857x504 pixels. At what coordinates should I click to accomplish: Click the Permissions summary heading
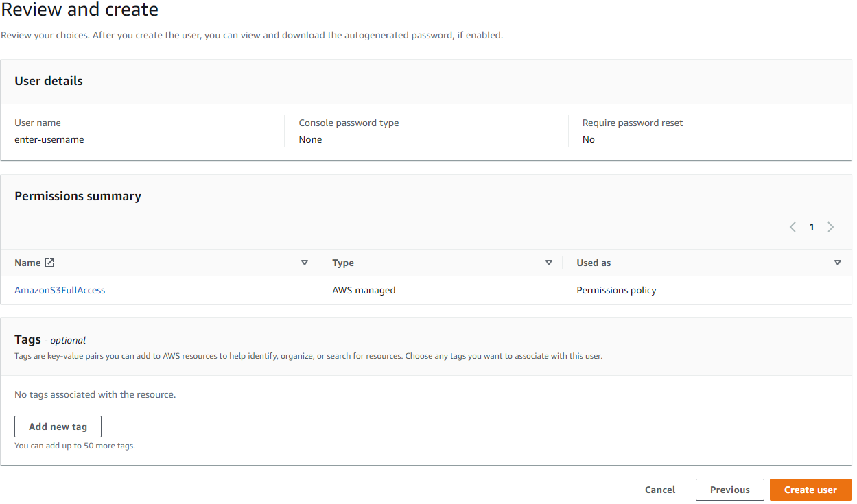pos(78,196)
